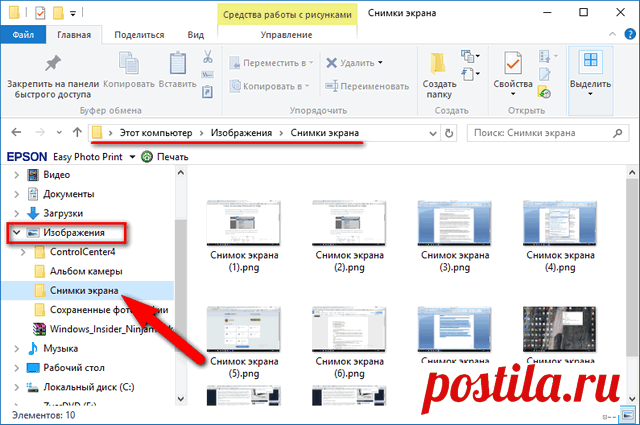
Task: Click the Копировать clipboard button
Action: click(x=129, y=70)
